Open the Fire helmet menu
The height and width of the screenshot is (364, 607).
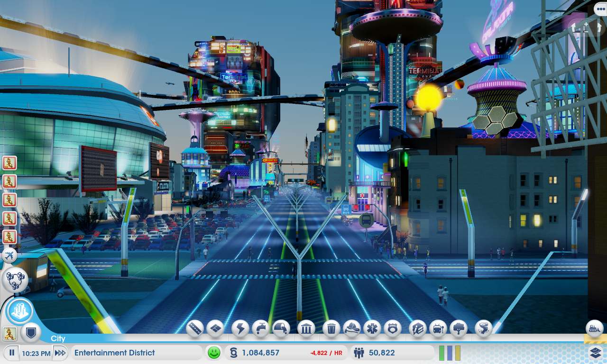352,328
